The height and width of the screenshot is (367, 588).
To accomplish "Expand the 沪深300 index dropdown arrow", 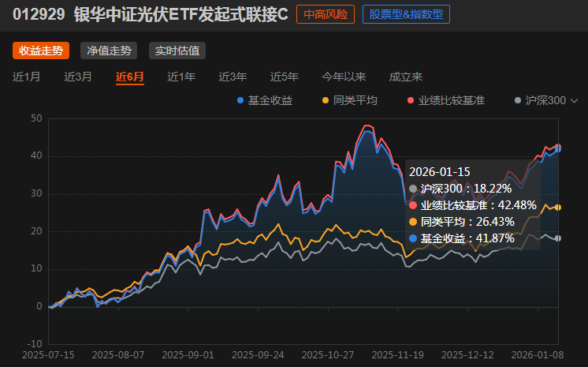I will [574, 101].
